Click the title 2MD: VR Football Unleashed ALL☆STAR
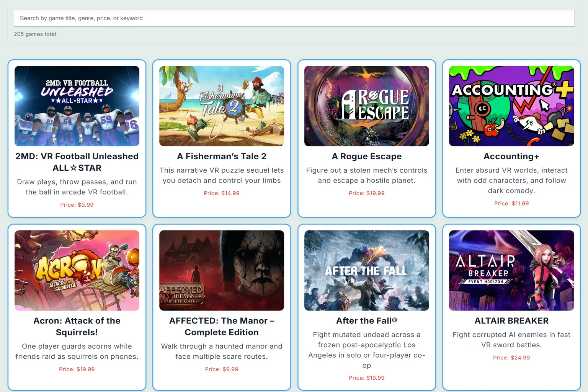Screen dimensions: 588x392 [x=77, y=162]
